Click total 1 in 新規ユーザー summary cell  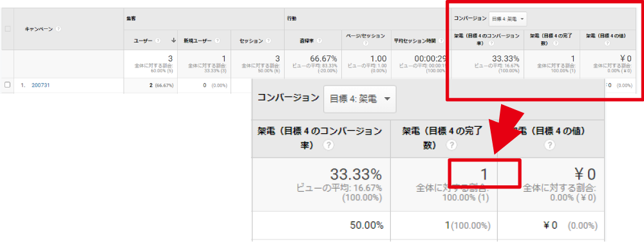click(x=224, y=59)
